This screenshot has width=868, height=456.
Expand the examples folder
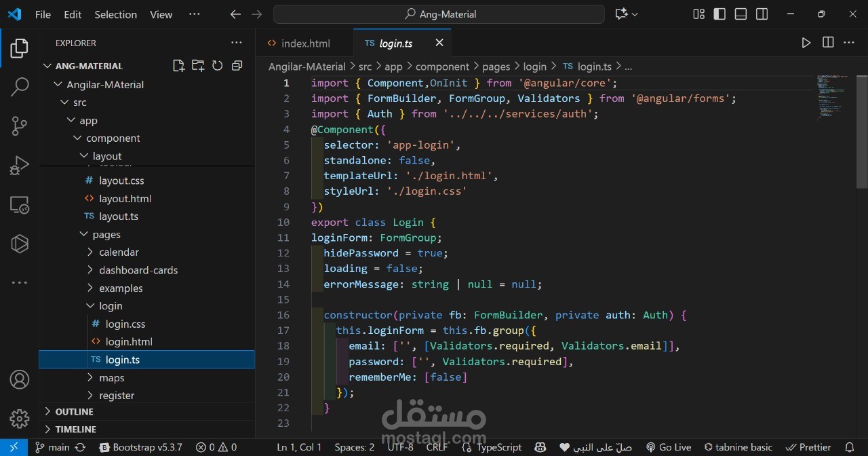(90, 288)
